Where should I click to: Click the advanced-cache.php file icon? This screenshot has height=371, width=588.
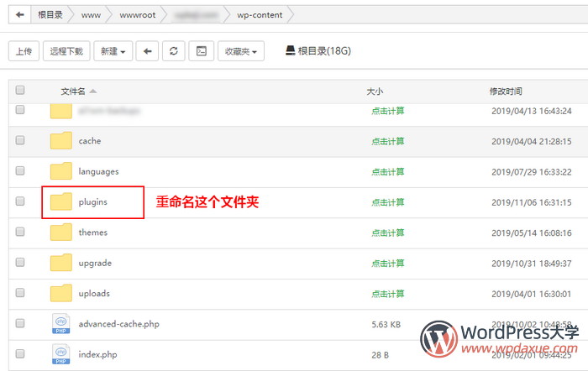[60, 323]
